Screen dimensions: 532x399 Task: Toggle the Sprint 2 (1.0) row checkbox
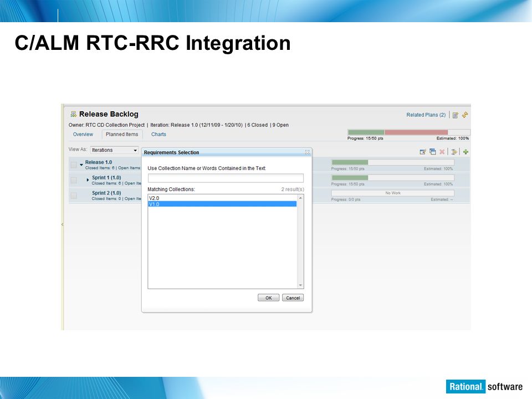74,196
